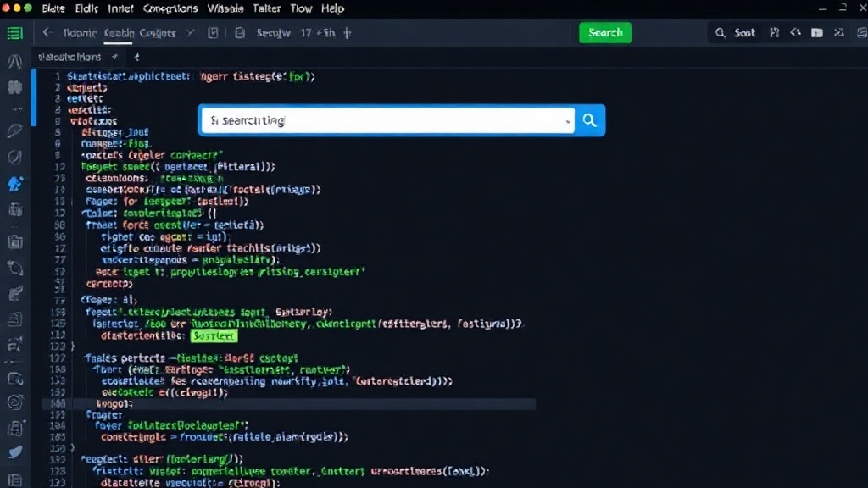The image size is (868, 488).
Task: Click the document icon beside 'Secvjw' label
Action: 240,33
